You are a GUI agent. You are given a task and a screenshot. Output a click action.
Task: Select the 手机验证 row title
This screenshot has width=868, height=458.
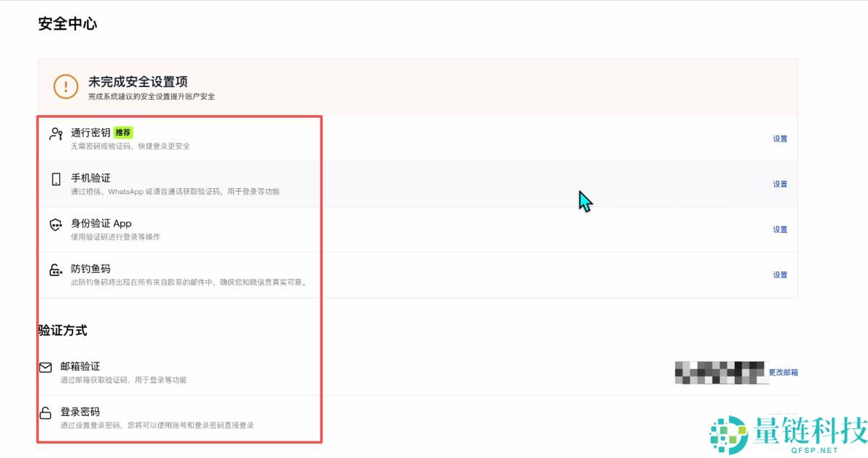point(90,178)
